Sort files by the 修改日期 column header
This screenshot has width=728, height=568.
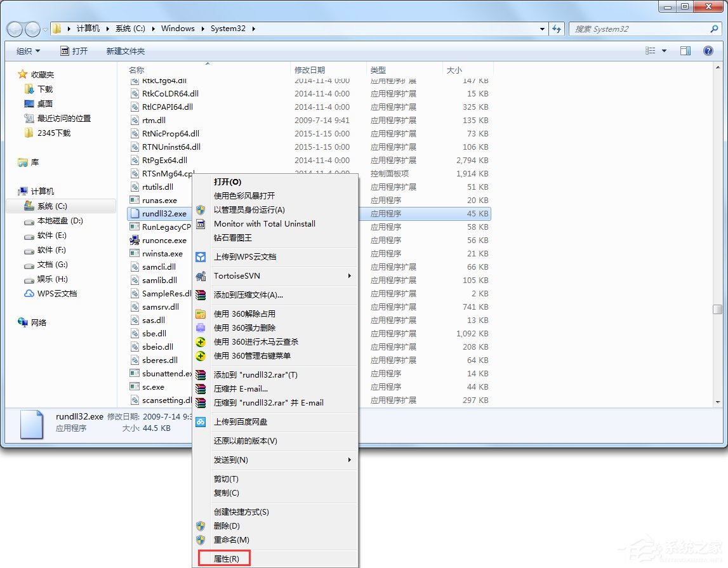(x=310, y=70)
